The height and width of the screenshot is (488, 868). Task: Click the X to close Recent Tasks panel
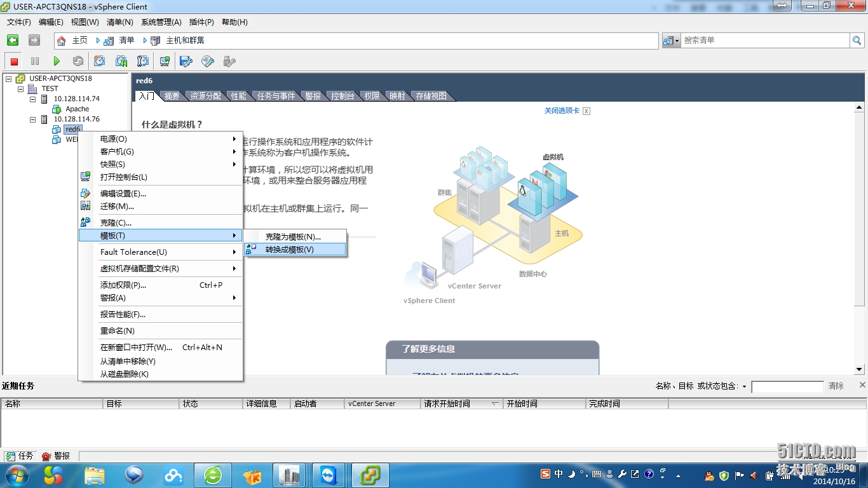[x=862, y=384]
